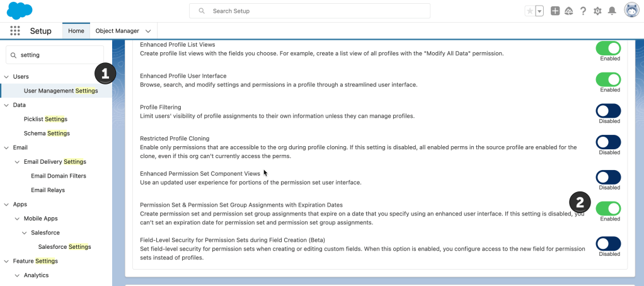Open the favorites list dropdown arrow

click(539, 11)
